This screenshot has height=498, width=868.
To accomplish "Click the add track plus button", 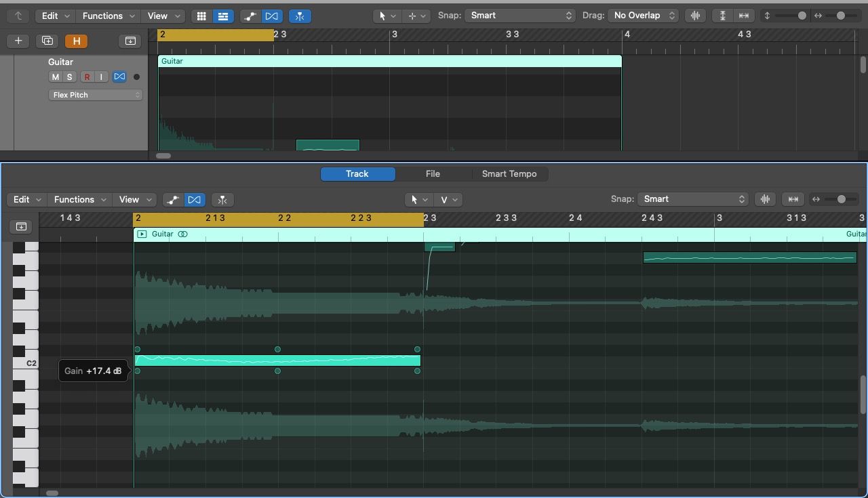I will click(18, 41).
